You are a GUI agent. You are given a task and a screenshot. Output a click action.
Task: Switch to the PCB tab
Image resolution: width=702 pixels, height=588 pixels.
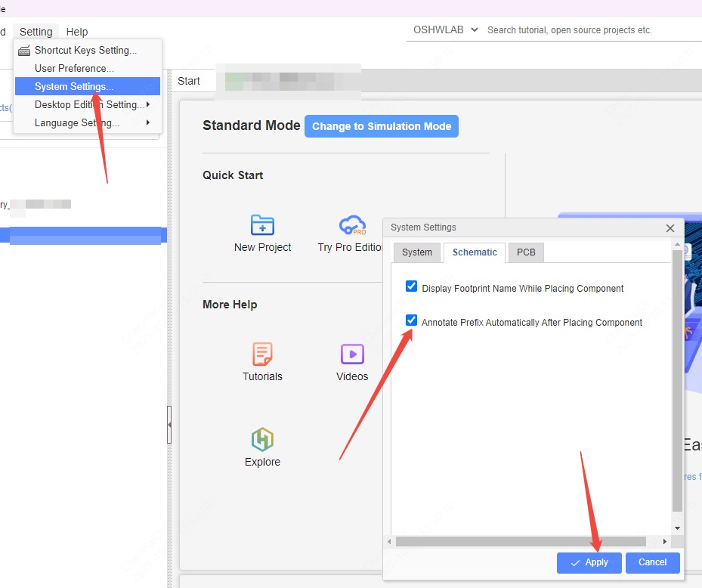pos(526,252)
